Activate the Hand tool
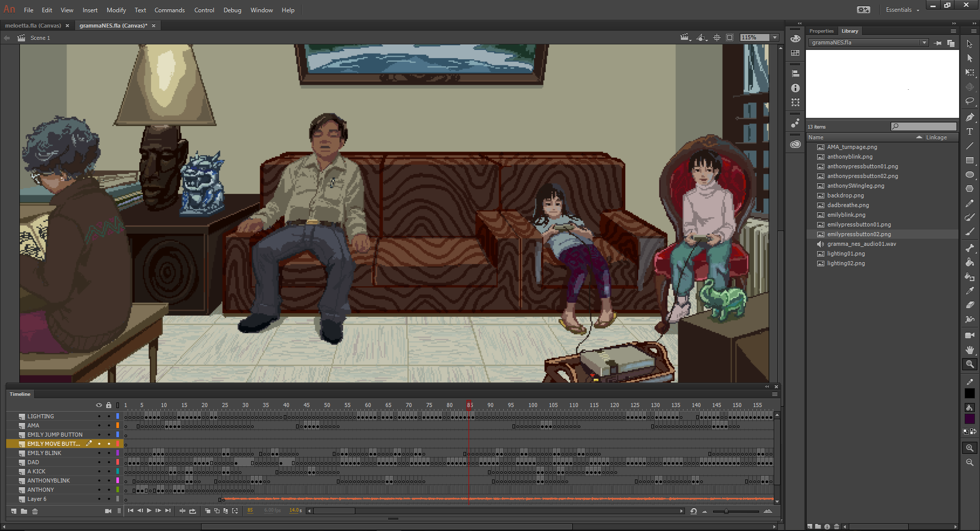The width and height of the screenshot is (980, 531). pos(970,350)
